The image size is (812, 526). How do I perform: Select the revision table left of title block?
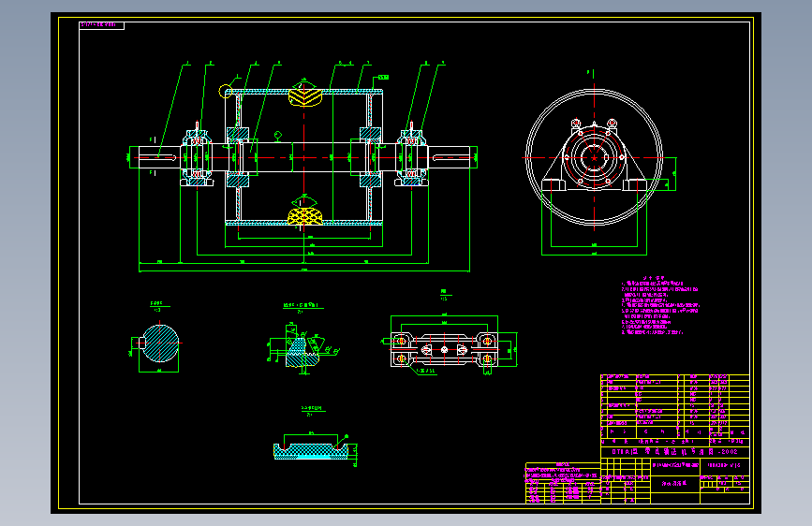pos(563,483)
